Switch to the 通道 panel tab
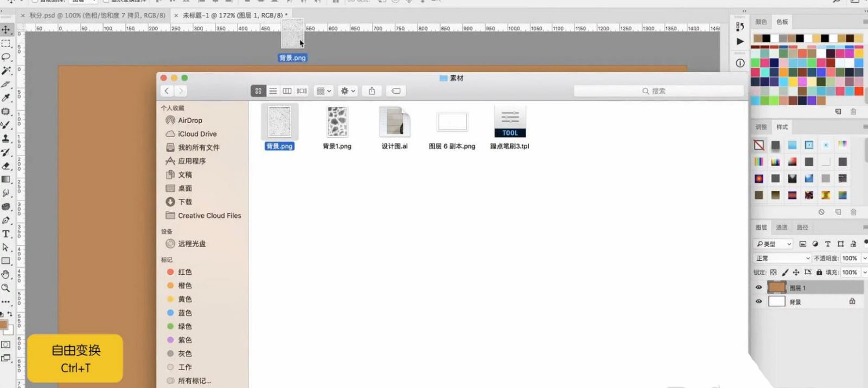The width and height of the screenshot is (868, 388). pos(781,228)
